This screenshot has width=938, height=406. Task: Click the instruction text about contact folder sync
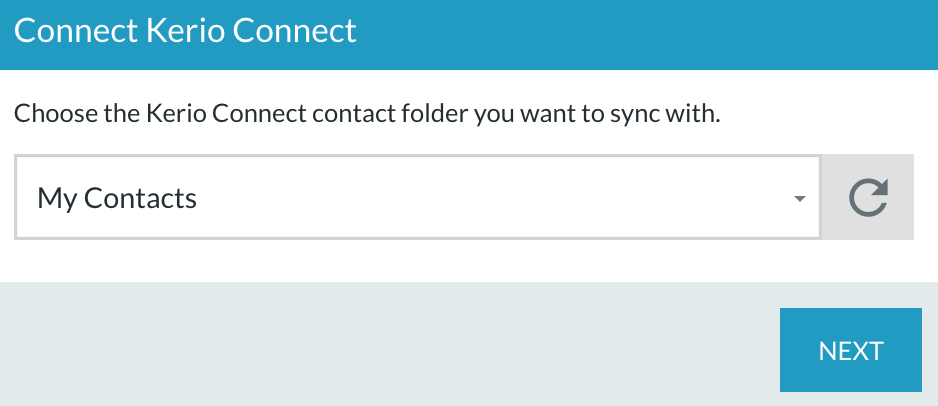[x=367, y=114]
